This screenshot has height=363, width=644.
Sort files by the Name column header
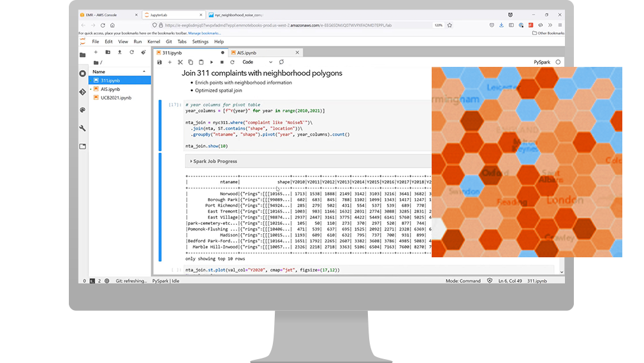(x=99, y=72)
